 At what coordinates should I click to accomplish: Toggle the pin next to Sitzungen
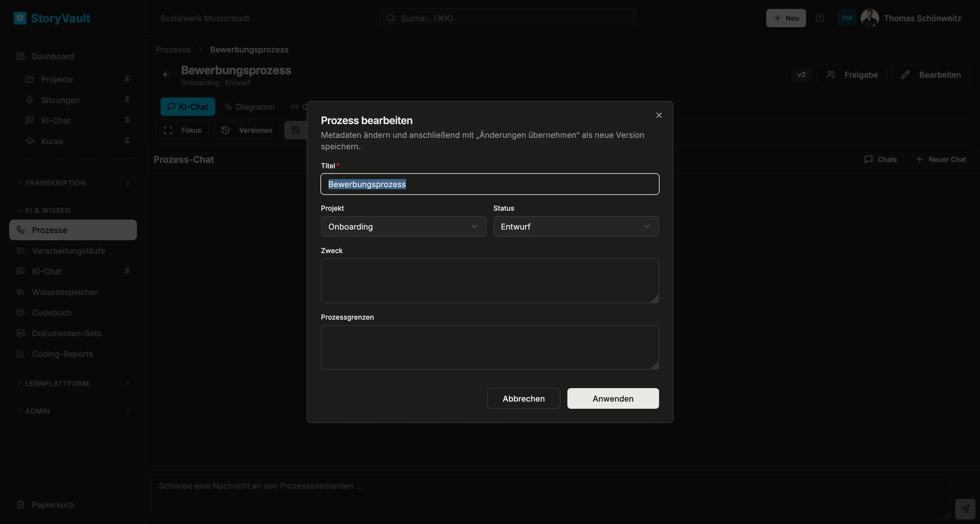tap(127, 100)
